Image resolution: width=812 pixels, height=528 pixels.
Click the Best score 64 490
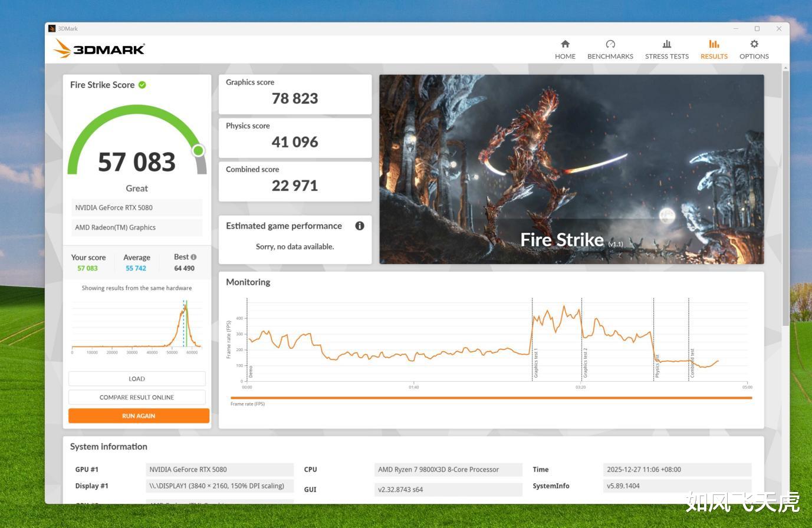184,268
